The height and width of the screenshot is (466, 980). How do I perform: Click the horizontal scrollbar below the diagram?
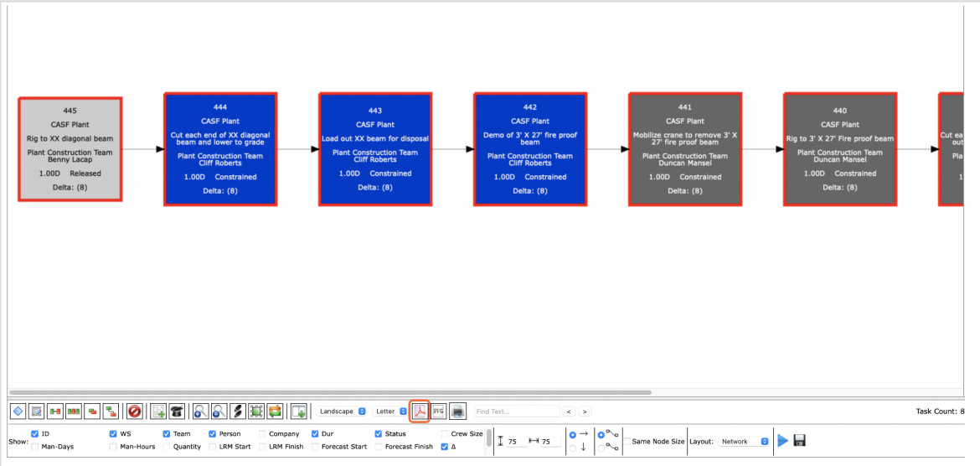[x=331, y=392]
